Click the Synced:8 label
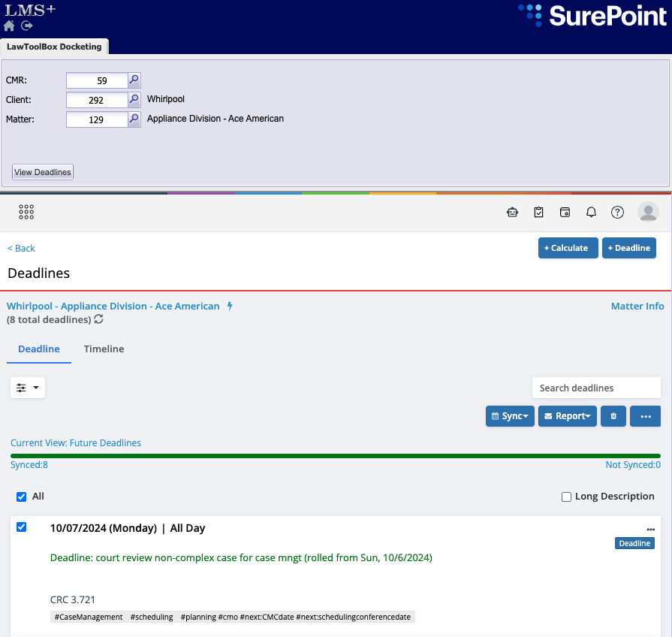The height and width of the screenshot is (637, 672). [x=29, y=465]
